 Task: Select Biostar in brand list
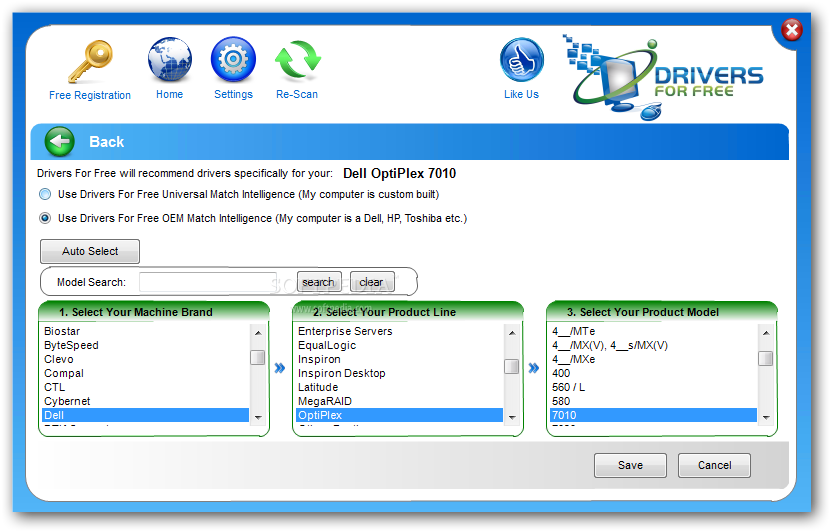coord(145,331)
